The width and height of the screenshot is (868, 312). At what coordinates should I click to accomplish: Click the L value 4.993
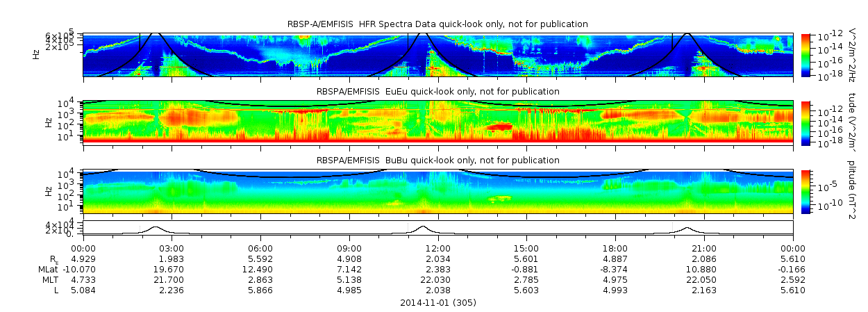tap(615, 290)
